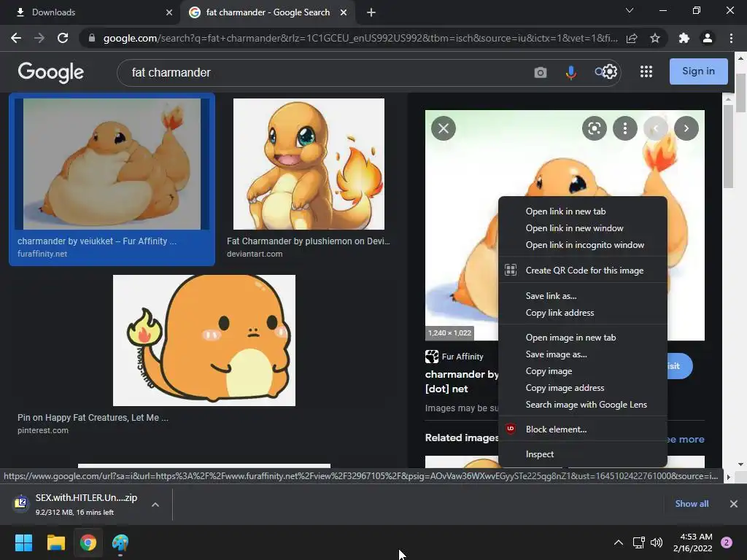Select Create QR Code for this image
This screenshot has width=747, height=560.
[583, 271]
